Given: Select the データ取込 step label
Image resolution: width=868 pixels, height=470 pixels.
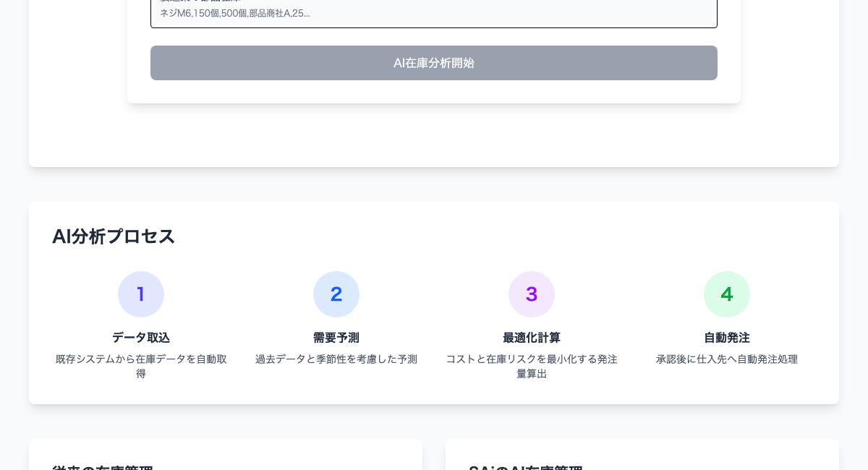Looking at the screenshot, I should [x=141, y=338].
